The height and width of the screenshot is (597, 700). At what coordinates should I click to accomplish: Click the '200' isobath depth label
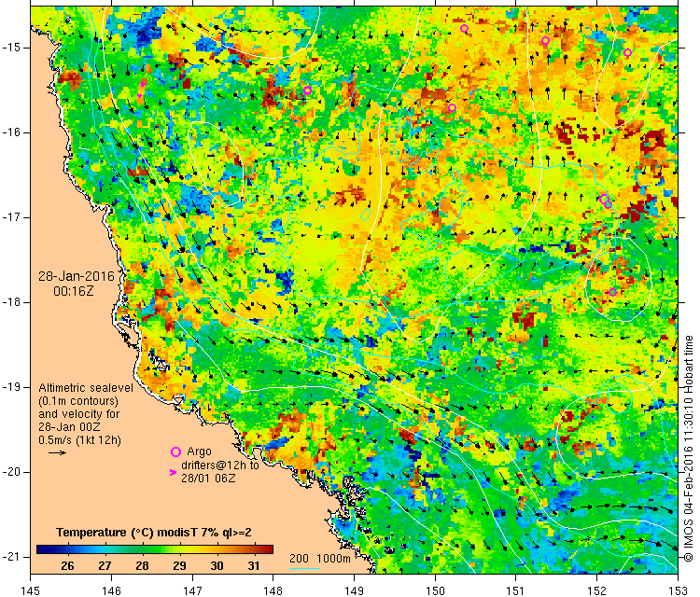[299, 558]
